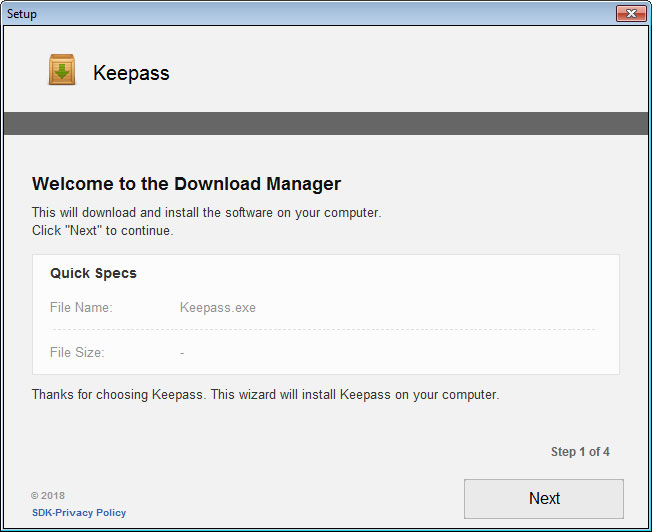Screen dimensions: 652x532
Task: Click the Next button to continue
Action: coord(543,499)
